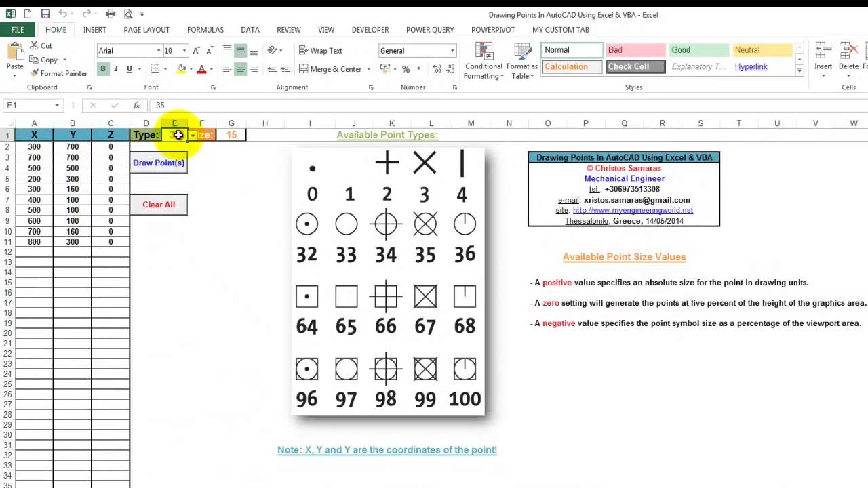Click the Clear All button
This screenshot has width=868, height=488.
tap(159, 205)
